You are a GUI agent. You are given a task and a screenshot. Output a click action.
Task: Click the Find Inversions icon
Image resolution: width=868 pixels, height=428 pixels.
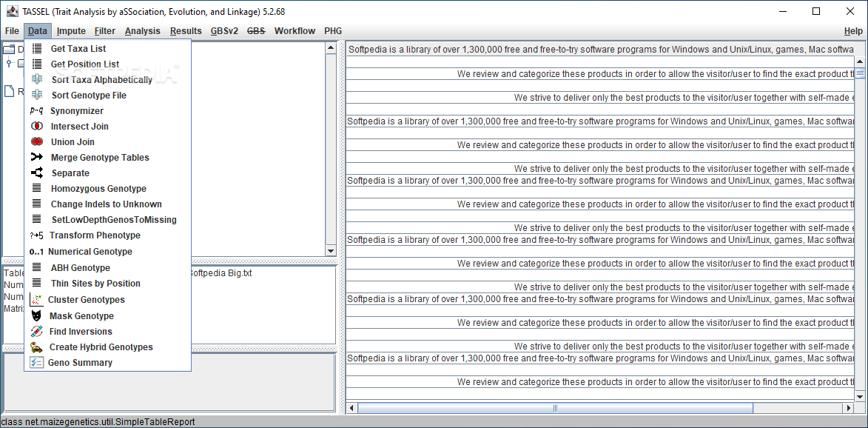tap(36, 332)
